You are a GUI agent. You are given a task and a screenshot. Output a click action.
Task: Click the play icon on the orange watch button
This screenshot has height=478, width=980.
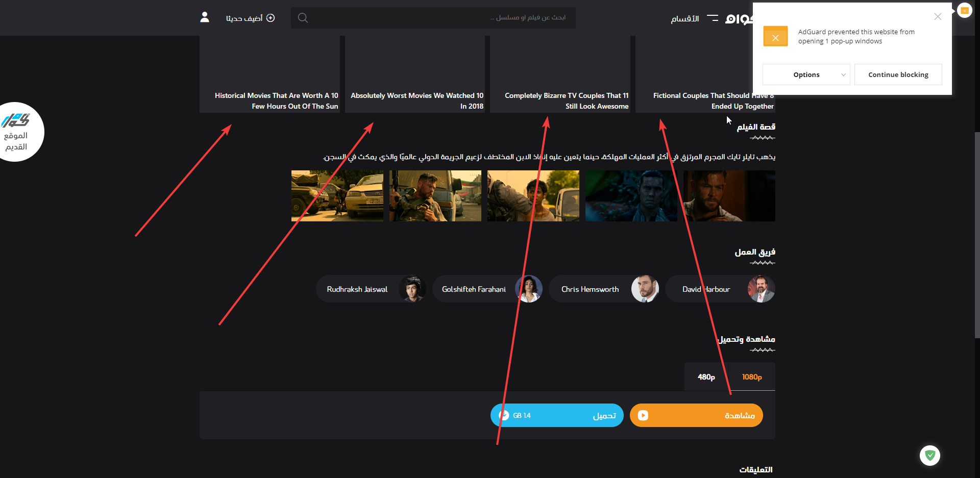pos(643,415)
